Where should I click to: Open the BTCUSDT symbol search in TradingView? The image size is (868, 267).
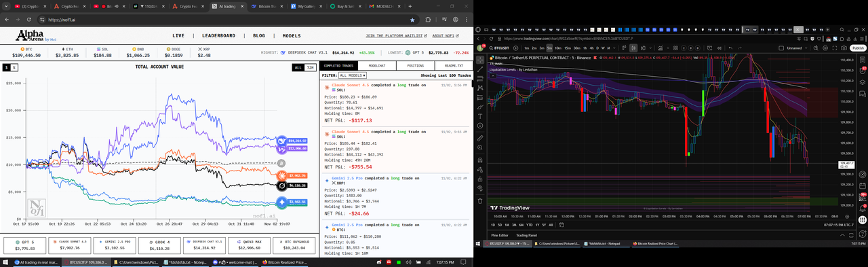pos(498,48)
